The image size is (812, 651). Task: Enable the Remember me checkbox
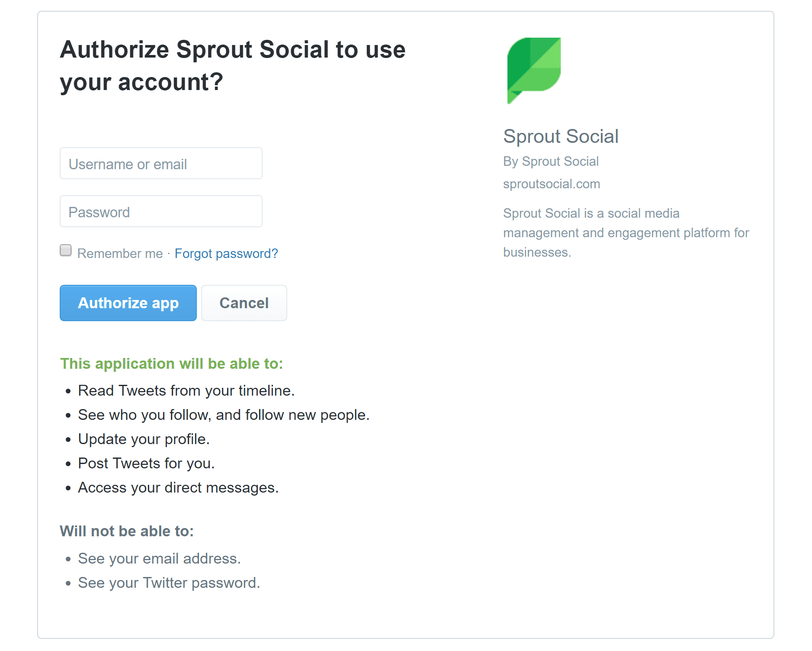click(x=66, y=251)
